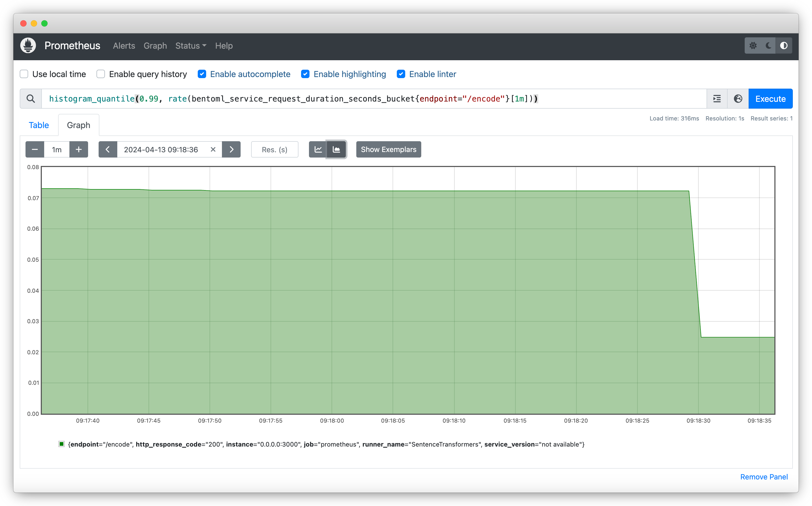The width and height of the screenshot is (812, 506).
Task: Click the Load time: 316ms text
Action: click(x=674, y=118)
